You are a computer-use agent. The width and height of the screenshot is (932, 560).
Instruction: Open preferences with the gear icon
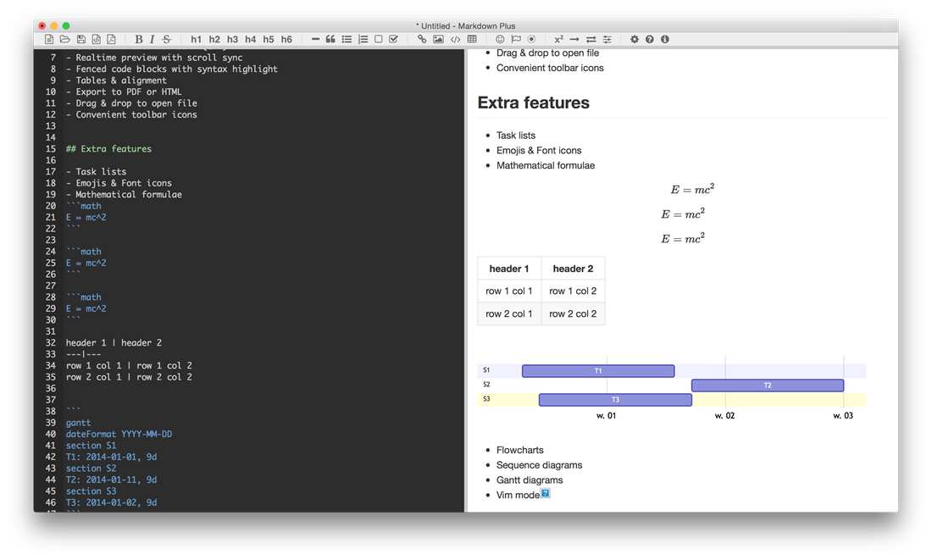pyautogui.click(x=635, y=40)
